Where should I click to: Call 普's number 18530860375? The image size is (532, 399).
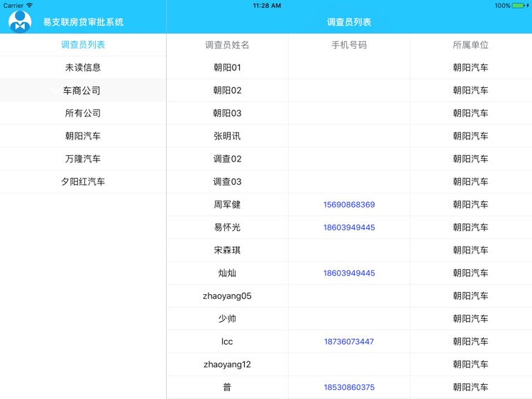tap(349, 387)
